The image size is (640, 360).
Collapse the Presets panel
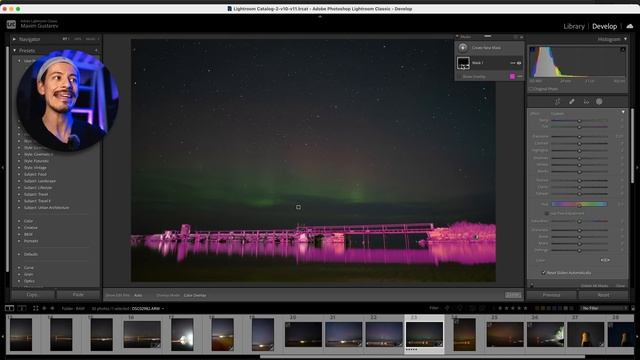point(14,51)
